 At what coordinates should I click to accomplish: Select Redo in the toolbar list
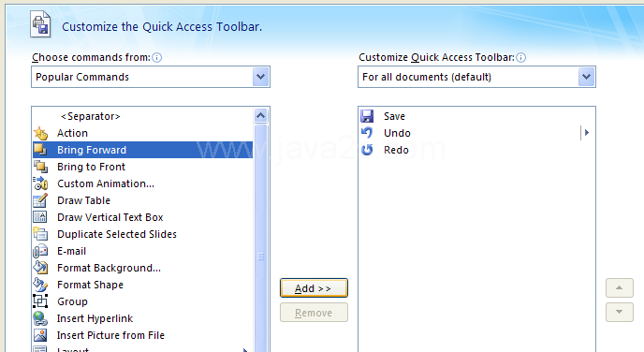(396, 150)
